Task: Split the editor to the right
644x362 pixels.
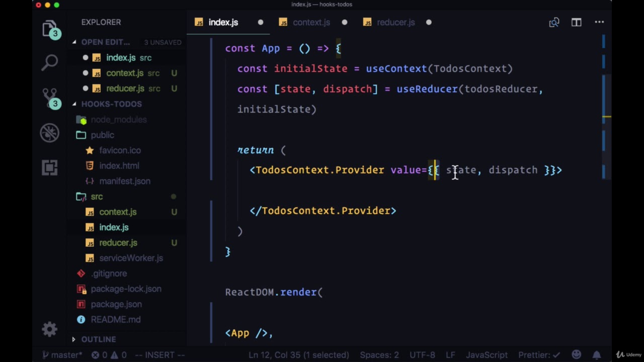Action: point(576,22)
